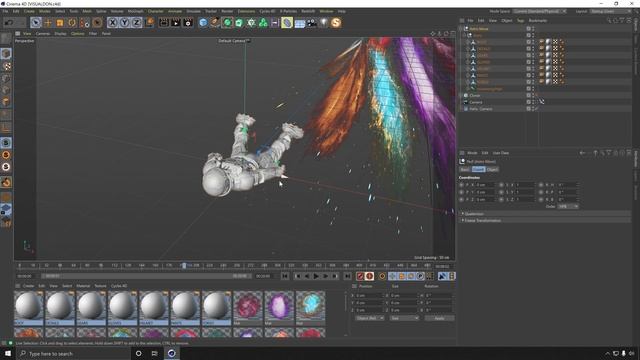
Task: Open the Node Space dropdown
Action: [540, 11]
